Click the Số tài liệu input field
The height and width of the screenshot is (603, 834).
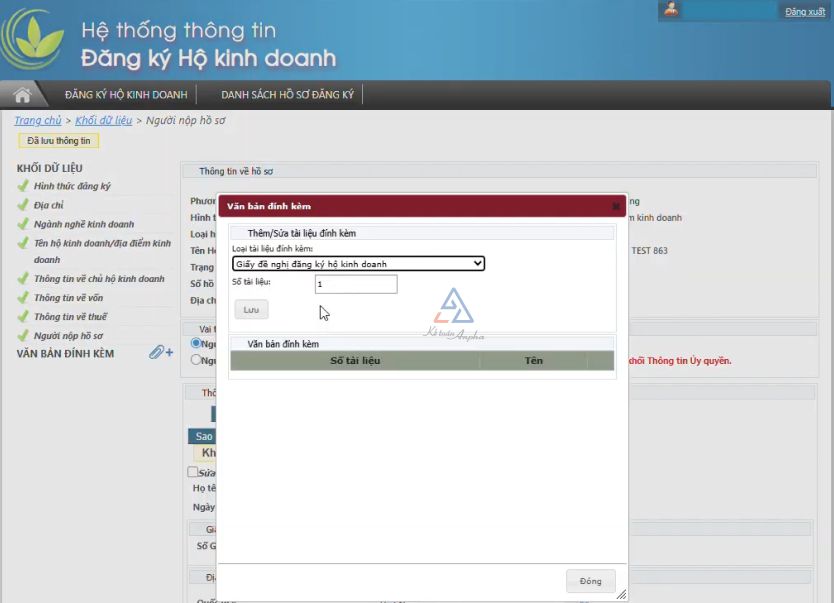tap(356, 284)
